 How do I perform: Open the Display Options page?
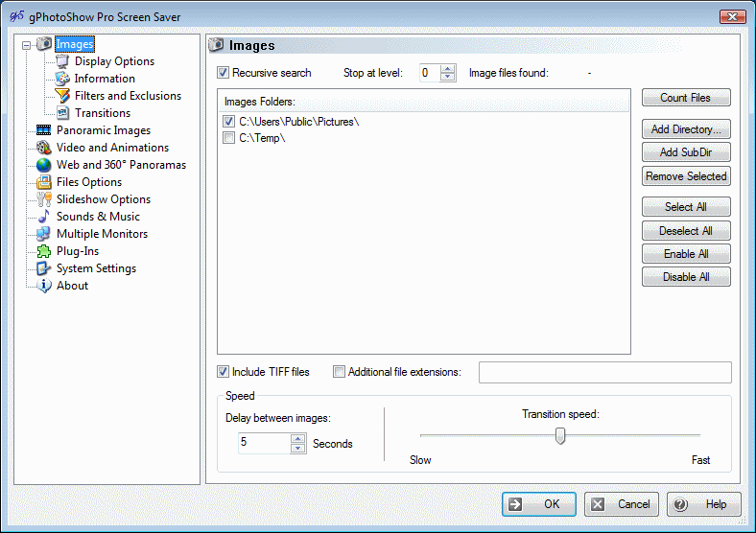[115, 61]
